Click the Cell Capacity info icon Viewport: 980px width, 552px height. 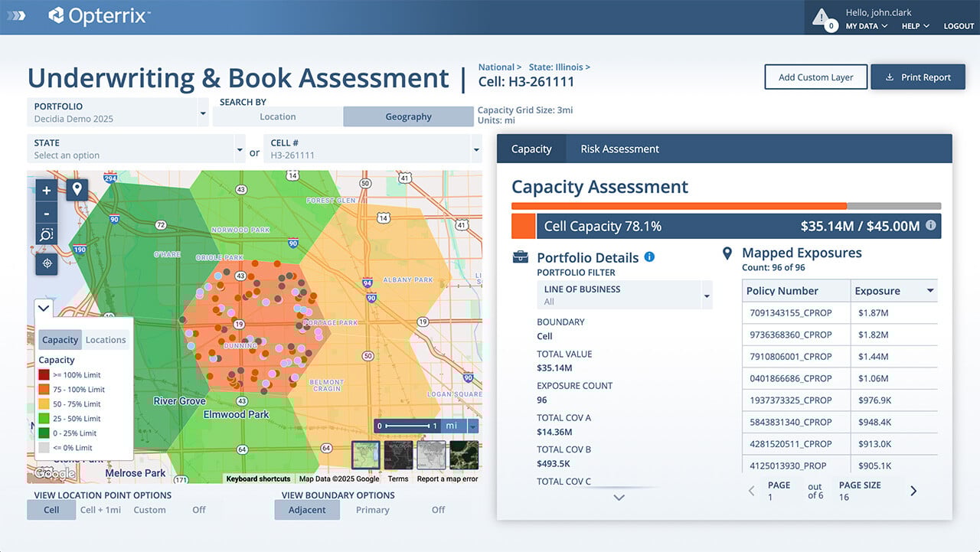click(x=930, y=225)
